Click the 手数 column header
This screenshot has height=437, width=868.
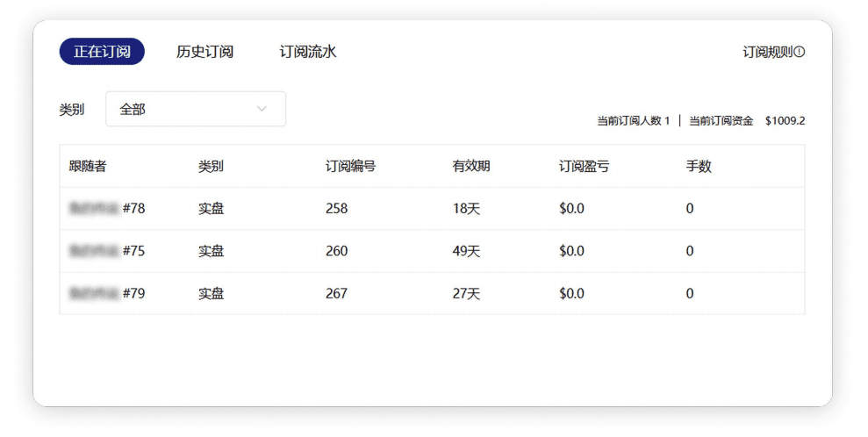coord(699,166)
